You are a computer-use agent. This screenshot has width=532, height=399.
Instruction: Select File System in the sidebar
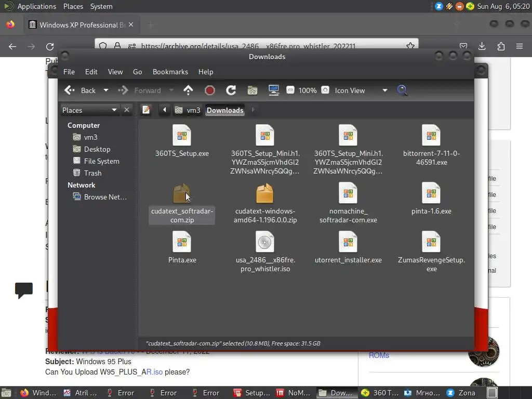(96, 161)
